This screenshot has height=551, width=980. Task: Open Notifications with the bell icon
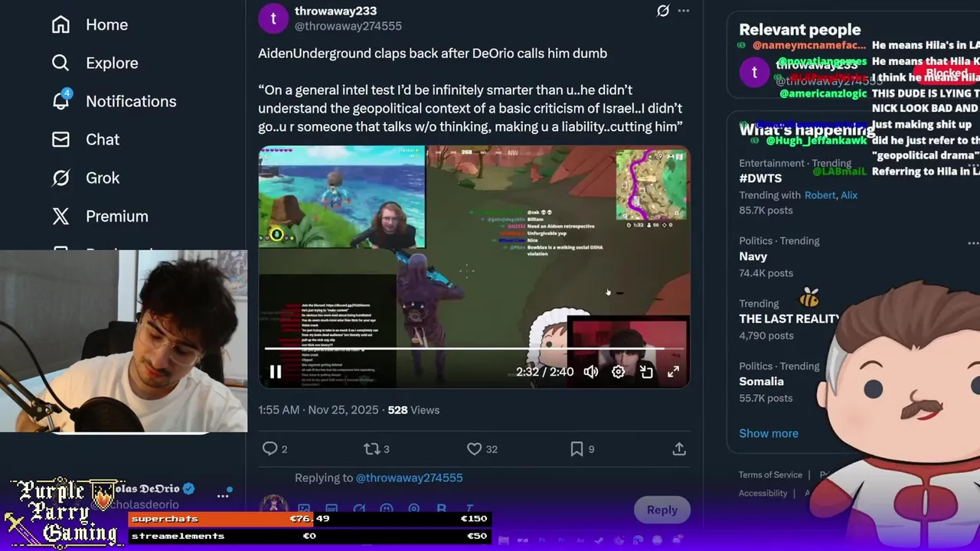point(113,101)
